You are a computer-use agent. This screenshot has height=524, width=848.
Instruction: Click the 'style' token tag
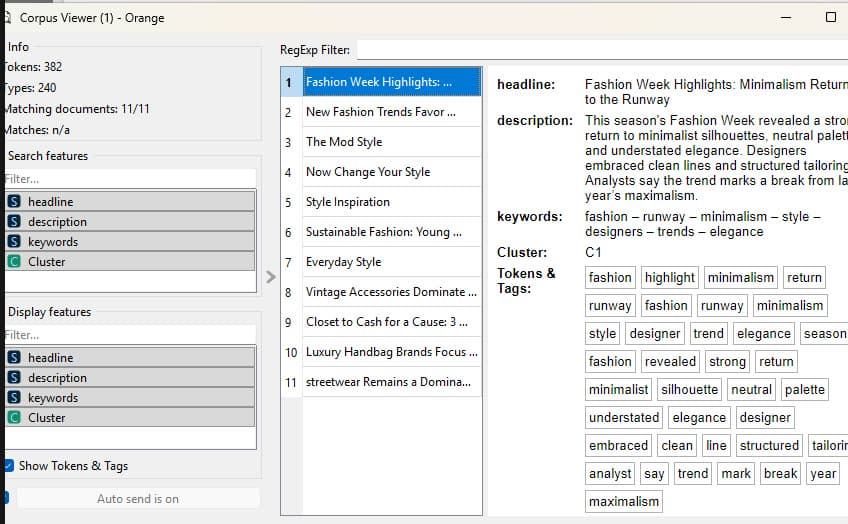(x=602, y=334)
